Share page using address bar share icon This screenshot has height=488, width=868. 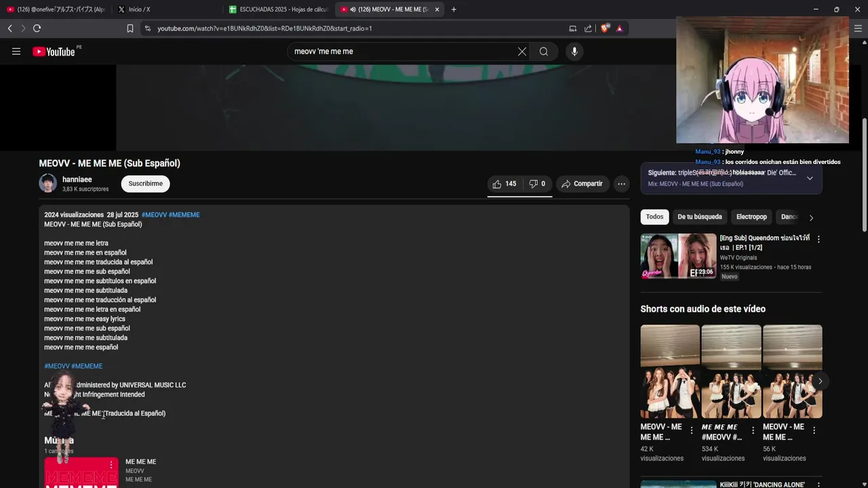tap(588, 28)
